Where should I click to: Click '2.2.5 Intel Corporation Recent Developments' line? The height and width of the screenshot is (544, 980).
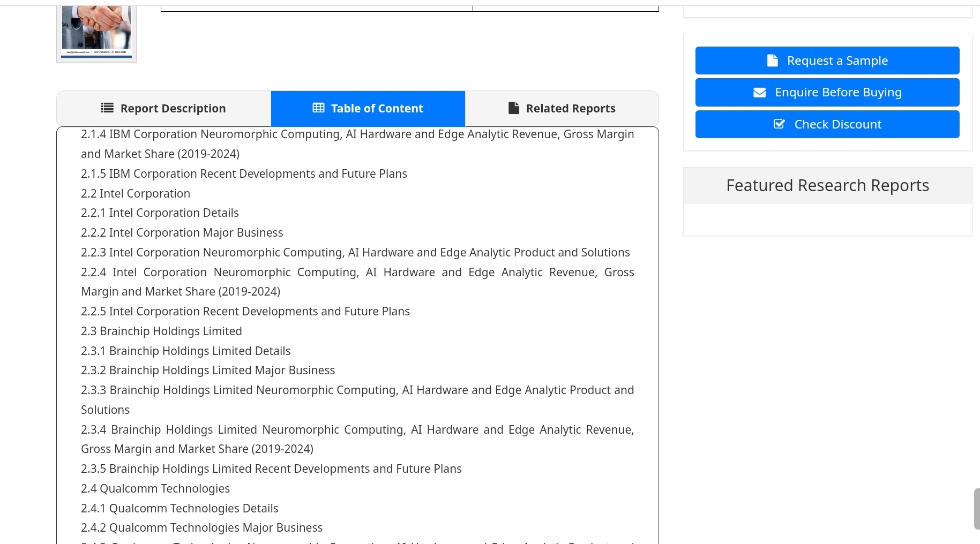click(245, 311)
